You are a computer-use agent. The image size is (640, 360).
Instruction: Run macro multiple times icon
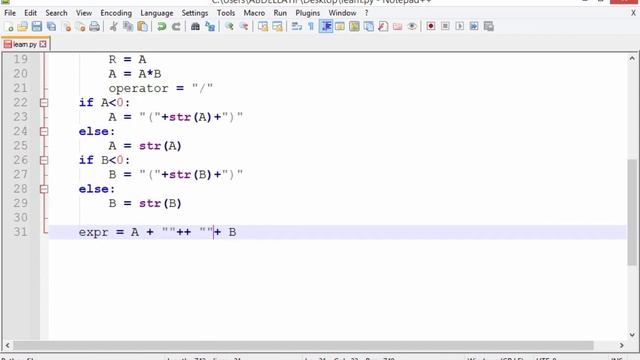point(474,27)
